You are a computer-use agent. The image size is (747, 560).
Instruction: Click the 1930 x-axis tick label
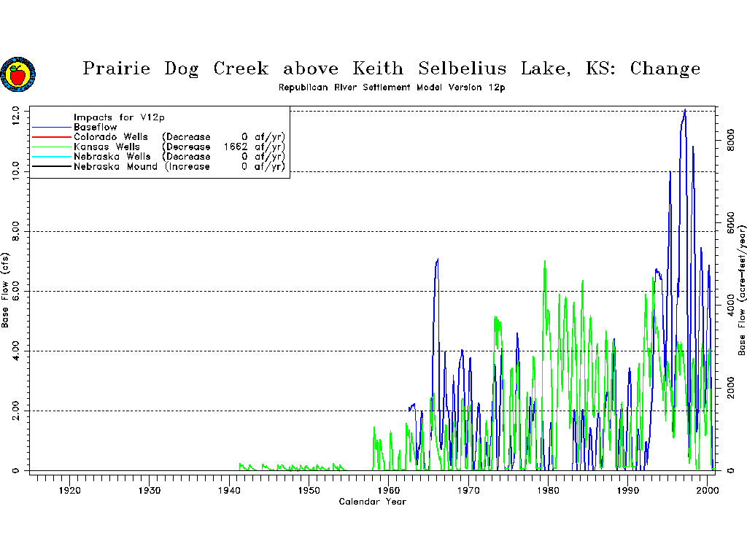pos(149,491)
